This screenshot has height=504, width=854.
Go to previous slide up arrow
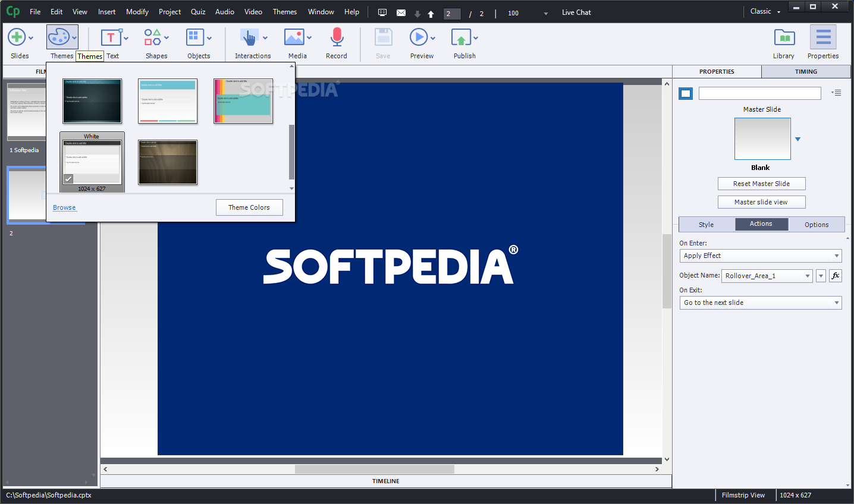pos(431,14)
